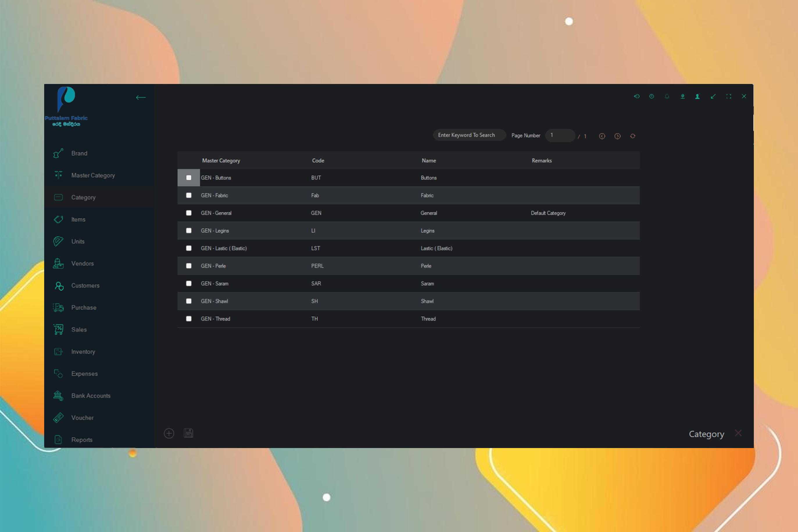Check the GEN - Lastic (Elastic) row checkbox
Screen dimensions: 798x532
[189, 248]
